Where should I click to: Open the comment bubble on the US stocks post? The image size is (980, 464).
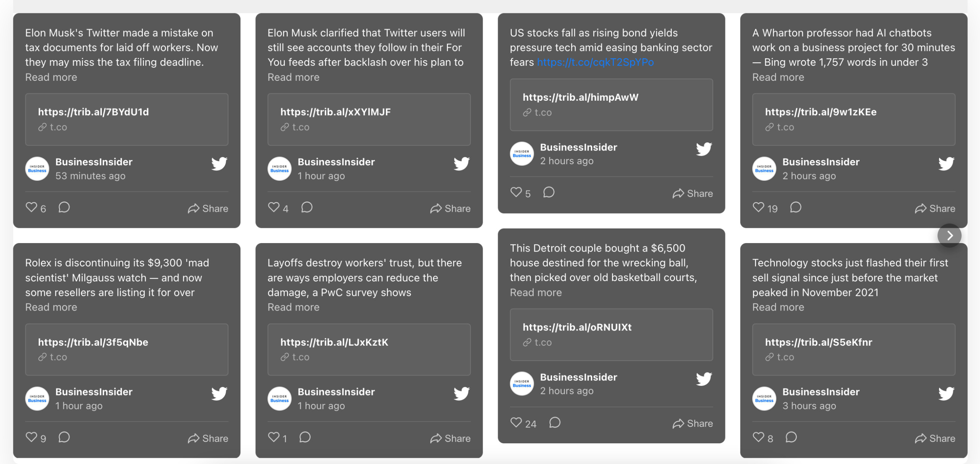point(549,193)
